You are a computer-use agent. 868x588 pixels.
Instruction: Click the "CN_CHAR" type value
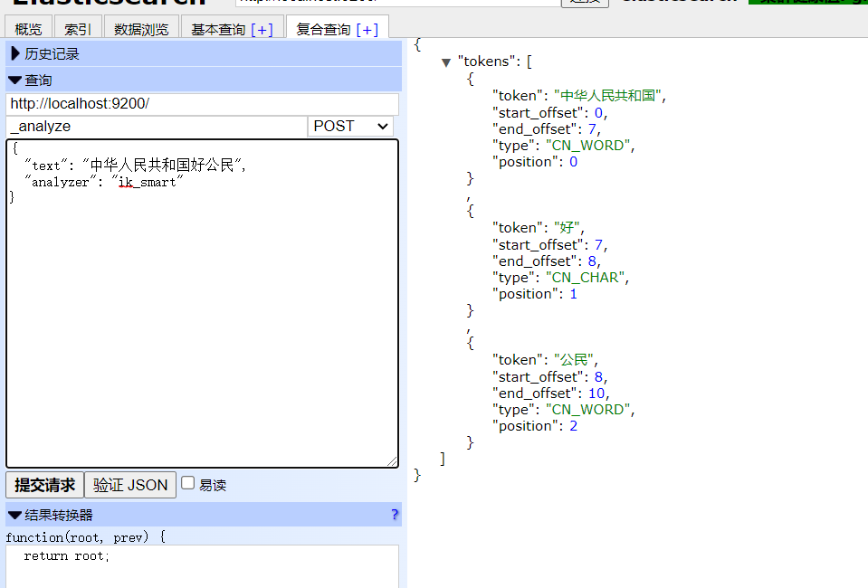pyautogui.click(x=587, y=277)
